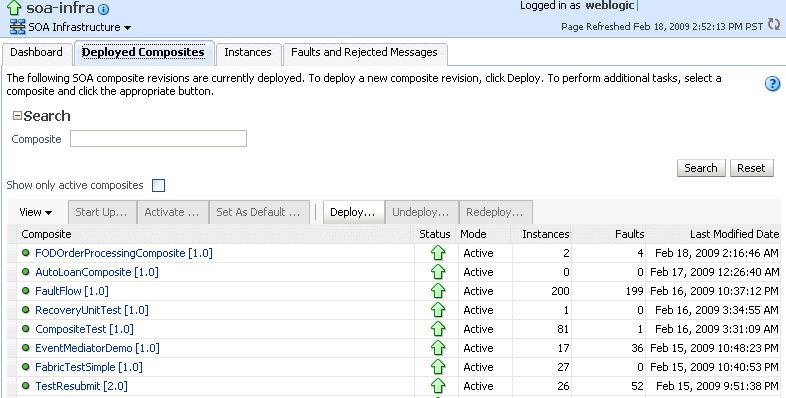
Task: Click the SOA Infrastructure server icon
Action: coord(18,27)
